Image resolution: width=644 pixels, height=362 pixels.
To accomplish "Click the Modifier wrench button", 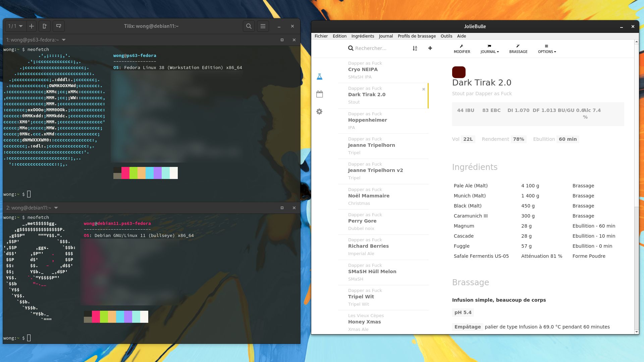I will tap(462, 49).
